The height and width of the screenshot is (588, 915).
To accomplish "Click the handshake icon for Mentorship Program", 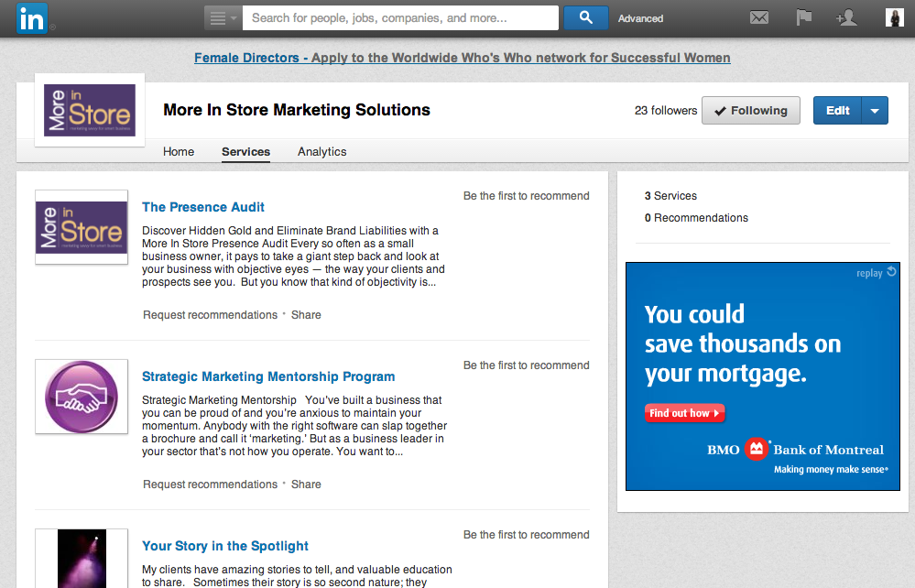I will click(x=82, y=397).
